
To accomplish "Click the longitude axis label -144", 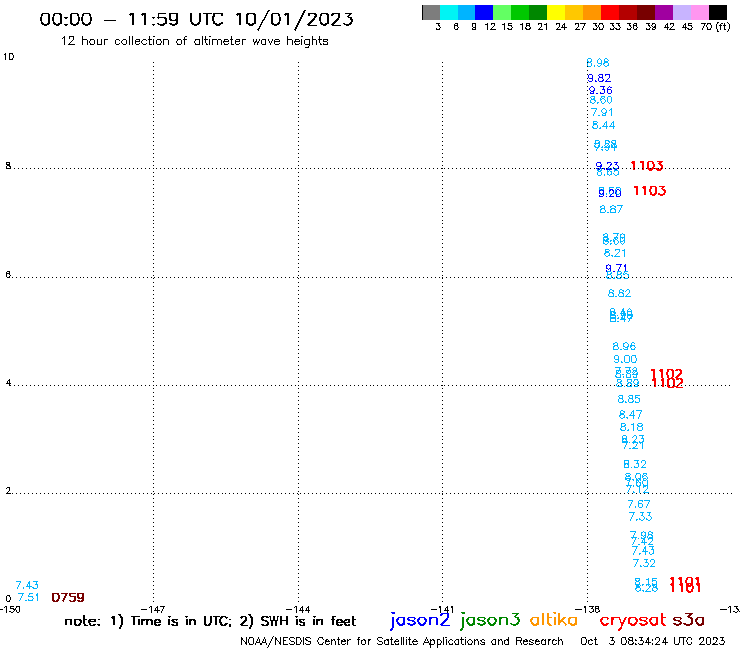I will 298,609.
